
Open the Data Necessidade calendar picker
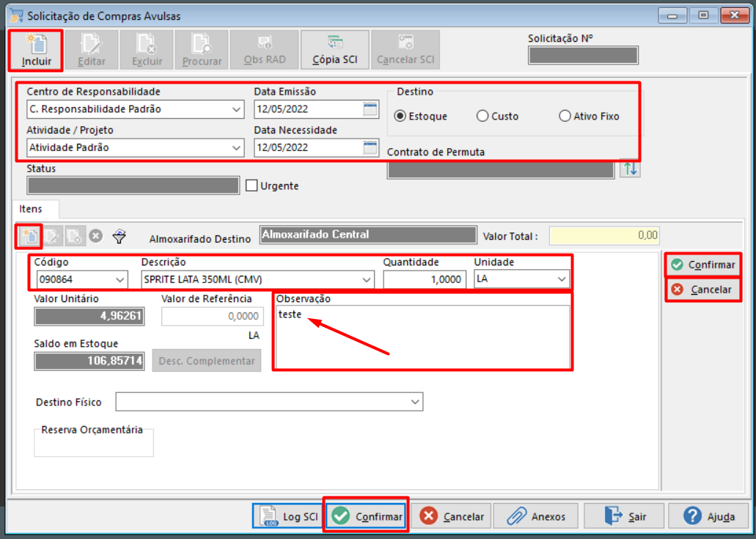coord(370,147)
